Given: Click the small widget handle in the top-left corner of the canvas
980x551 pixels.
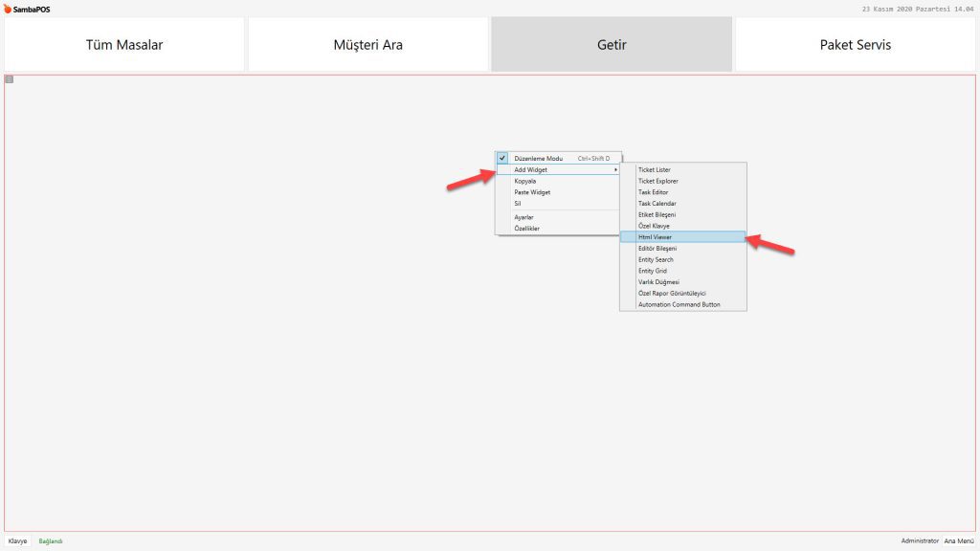Looking at the screenshot, I should tap(10, 79).
